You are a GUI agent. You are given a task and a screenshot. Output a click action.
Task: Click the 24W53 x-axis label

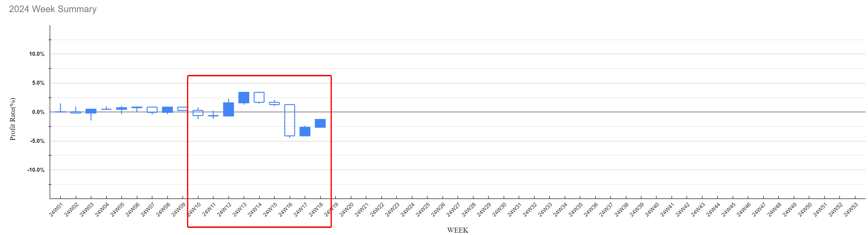(x=851, y=210)
